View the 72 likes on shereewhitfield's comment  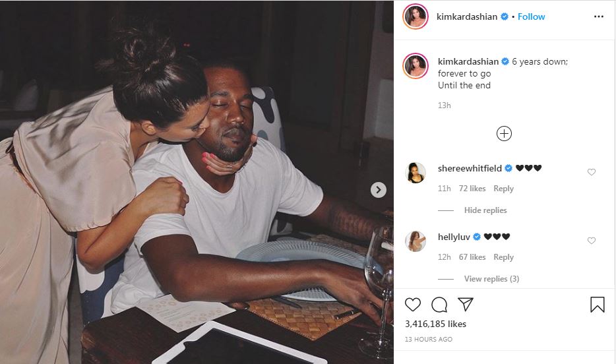(x=472, y=189)
